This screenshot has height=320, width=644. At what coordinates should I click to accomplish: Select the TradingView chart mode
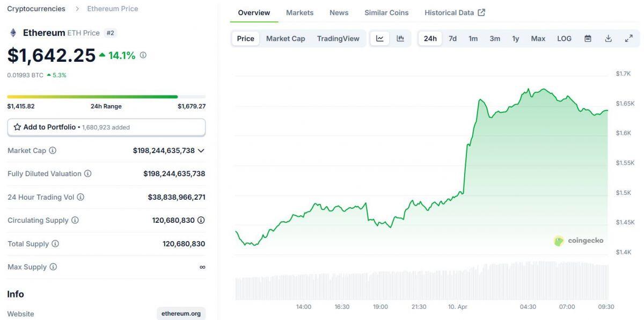point(338,39)
